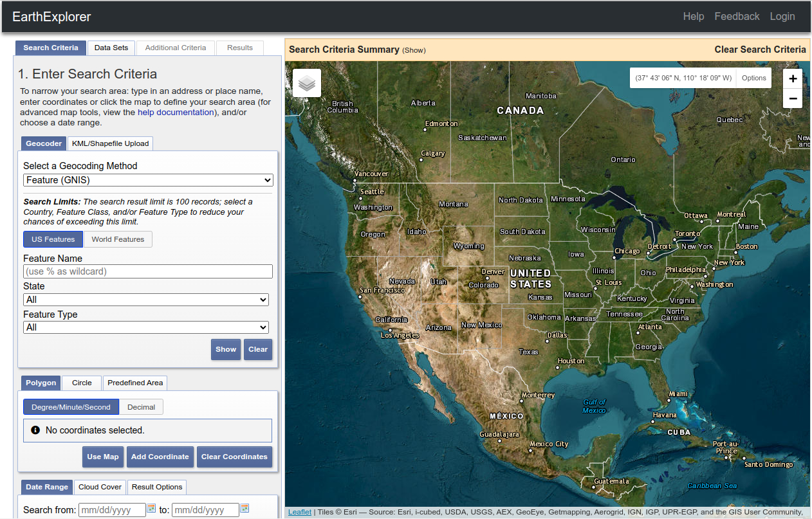Click the Feature Name input field
Image resolution: width=812 pixels, height=519 pixels.
[148, 271]
